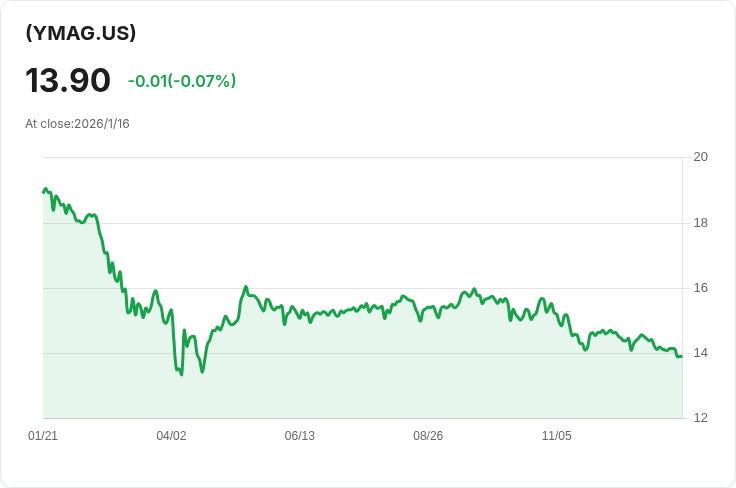Click the first data point of the price line
Image resolution: width=736 pixels, height=488 pixels.
point(44,191)
